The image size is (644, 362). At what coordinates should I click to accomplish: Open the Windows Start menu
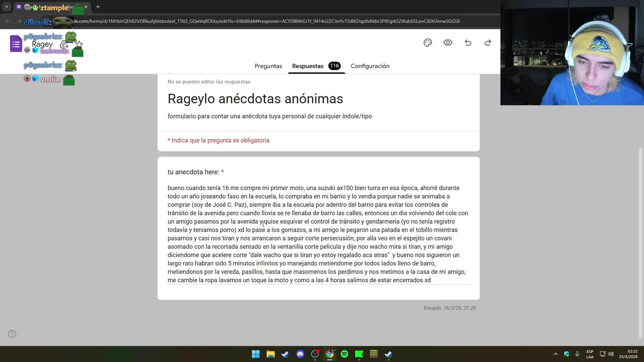pyautogui.click(x=256, y=354)
